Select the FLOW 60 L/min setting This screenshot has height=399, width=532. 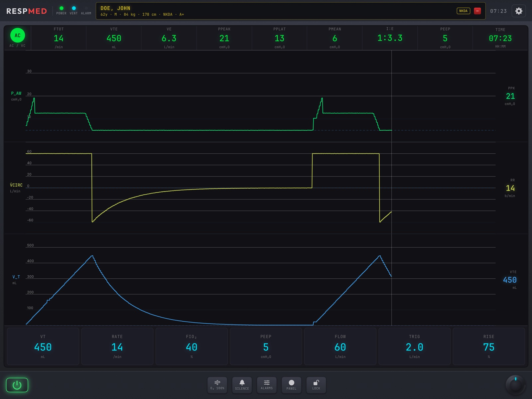pos(340,346)
